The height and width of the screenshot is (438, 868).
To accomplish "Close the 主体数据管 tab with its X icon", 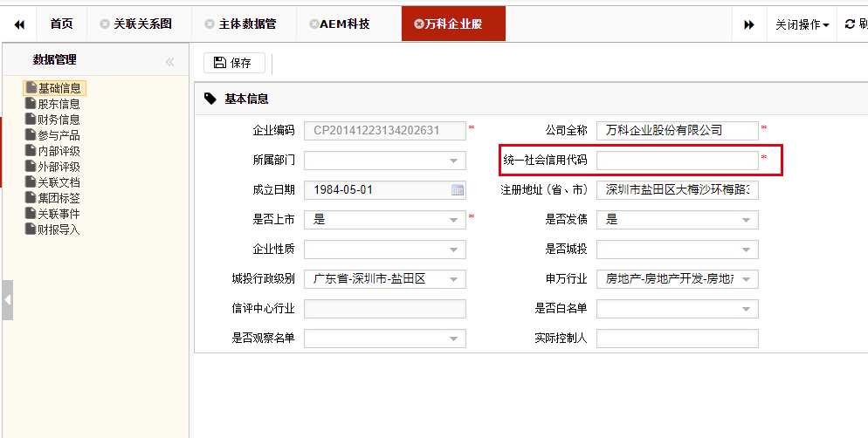I will pyautogui.click(x=210, y=24).
